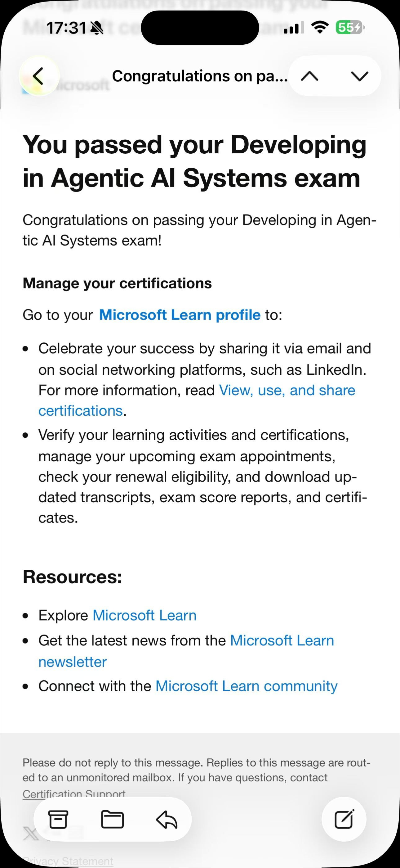Compose a new message with pencil icon
This screenshot has height=868, width=400.
tap(344, 819)
